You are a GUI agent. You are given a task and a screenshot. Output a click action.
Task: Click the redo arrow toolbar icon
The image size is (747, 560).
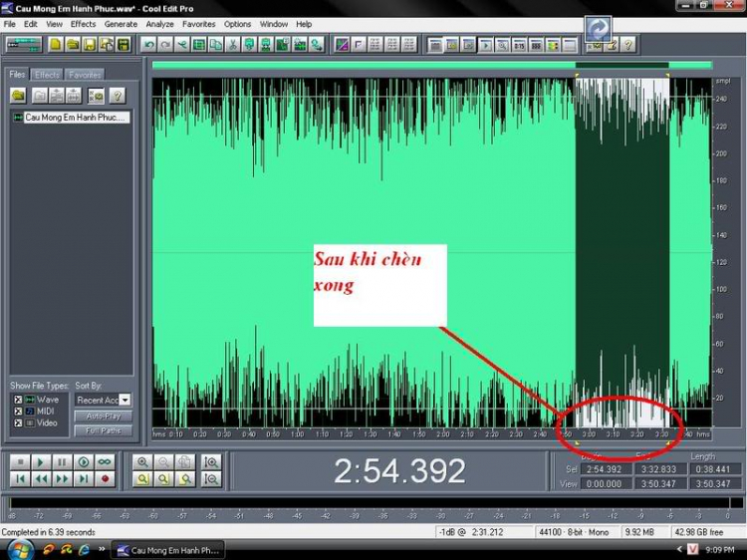(x=165, y=45)
